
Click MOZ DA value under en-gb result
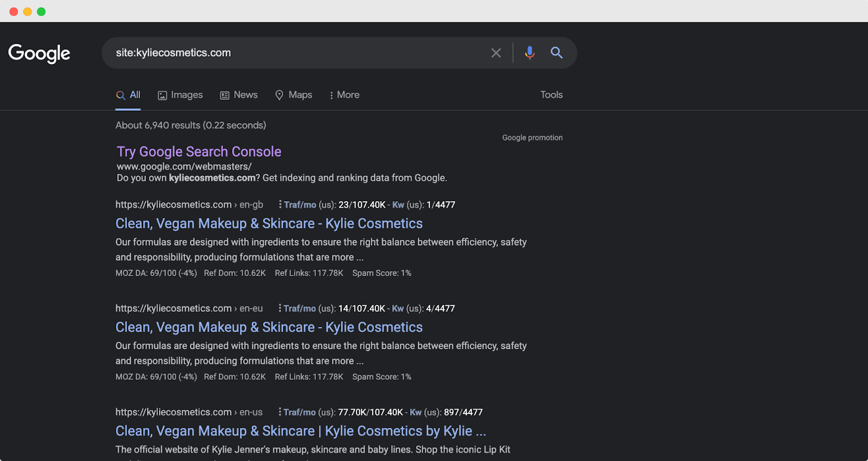[156, 273]
